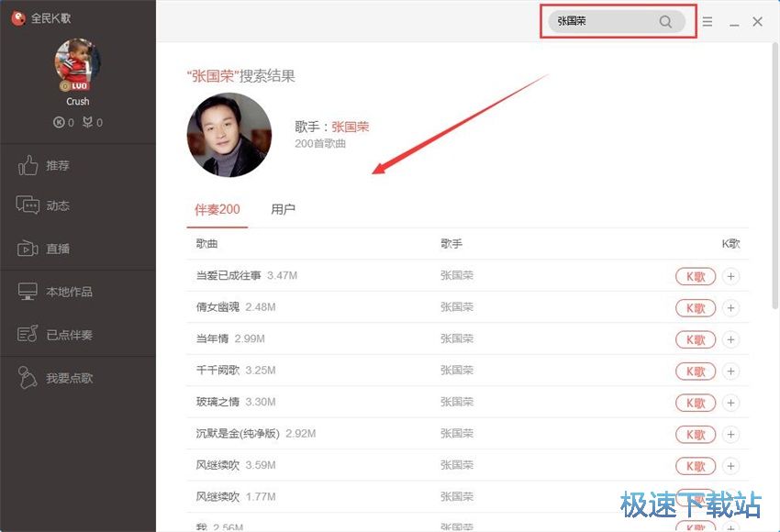Click the 歌手 column header
This screenshot has width=780, height=532.
tap(451, 244)
